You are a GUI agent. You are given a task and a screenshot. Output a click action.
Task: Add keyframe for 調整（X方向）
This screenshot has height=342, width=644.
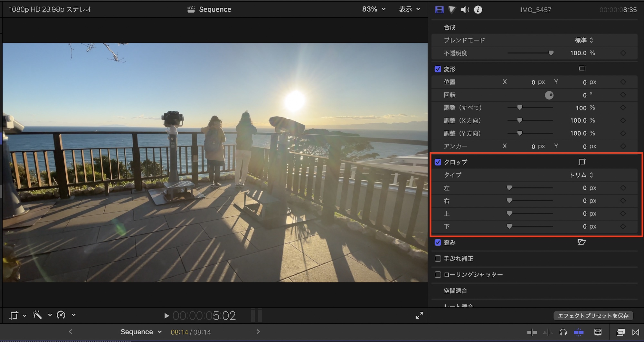pos(623,120)
